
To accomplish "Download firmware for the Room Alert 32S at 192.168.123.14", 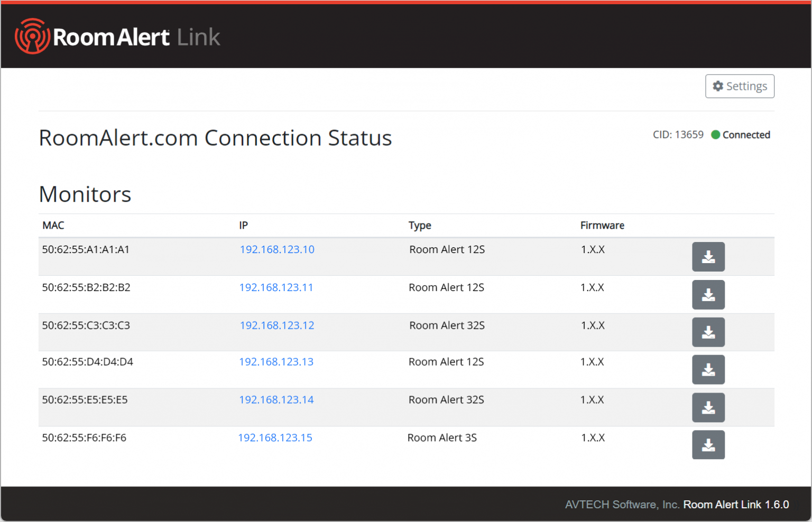I will [x=708, y=407].
